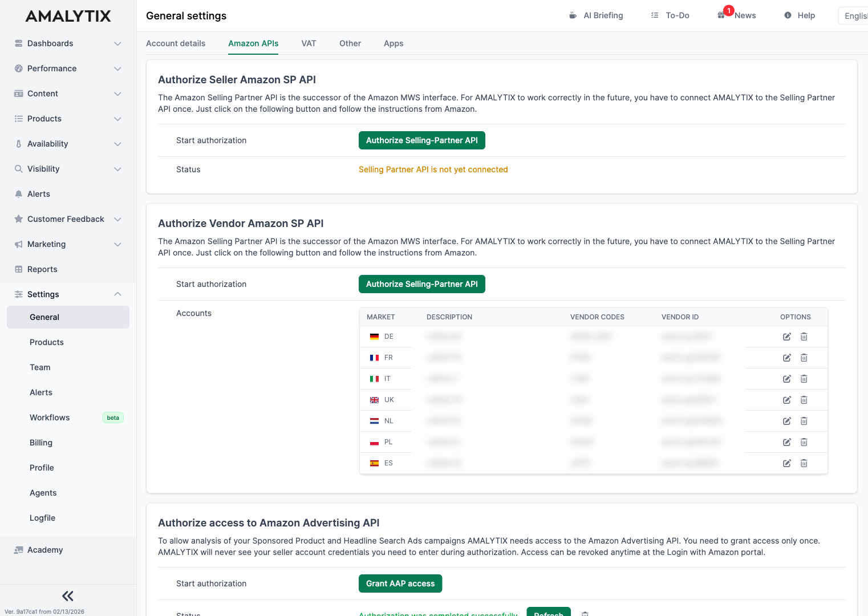Image resolution: width=868 pixels, height=616 pixels.
Task: Expand the Dashboards sidebar menu
Action: click(67, 43)
